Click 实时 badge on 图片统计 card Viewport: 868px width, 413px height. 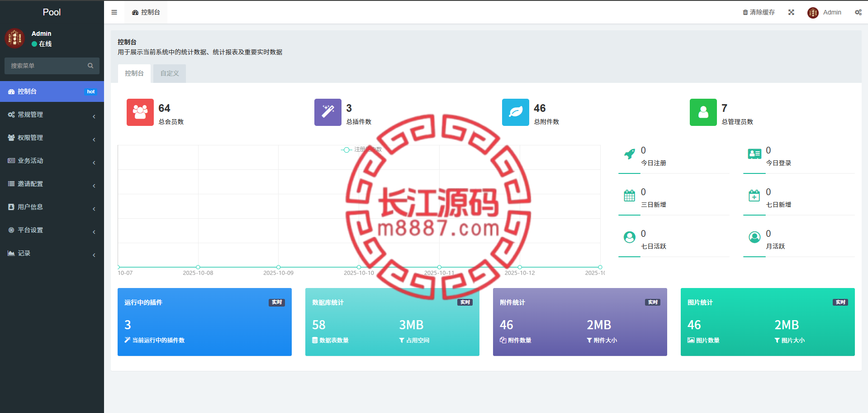tap(840, 303)
